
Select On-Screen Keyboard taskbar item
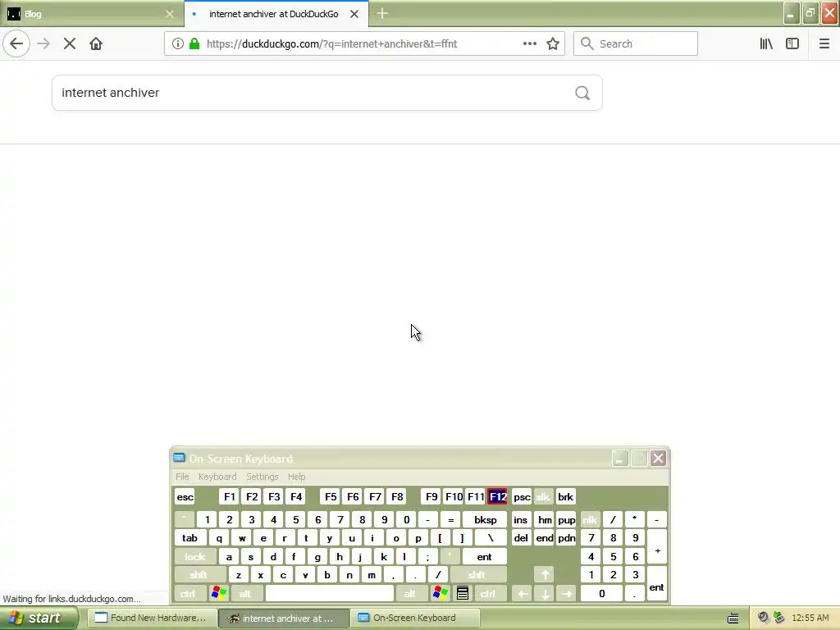(415, 619)
